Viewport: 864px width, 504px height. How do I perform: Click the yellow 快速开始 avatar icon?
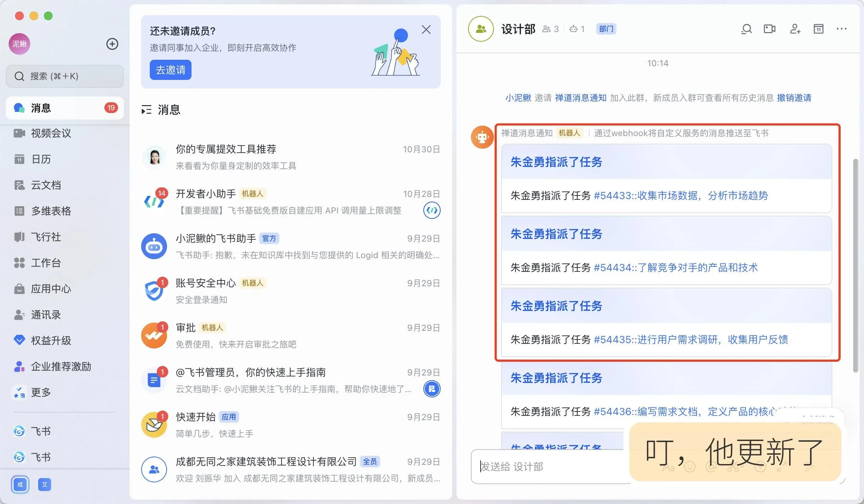pos(154,425)
